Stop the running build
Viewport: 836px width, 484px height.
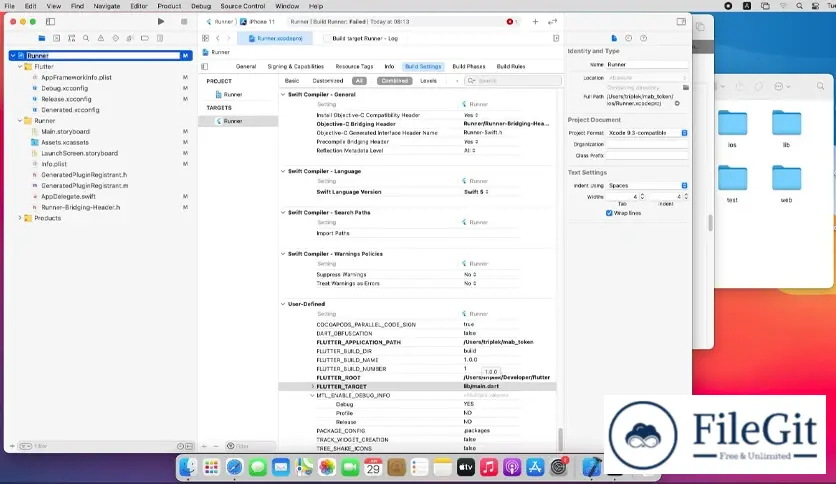(x=184, y=21)
